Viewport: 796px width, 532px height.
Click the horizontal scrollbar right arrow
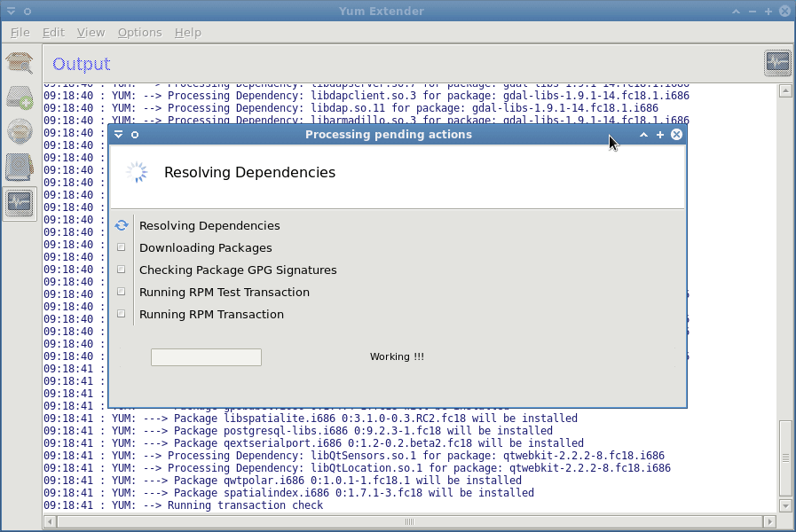(x=769, y=521)
